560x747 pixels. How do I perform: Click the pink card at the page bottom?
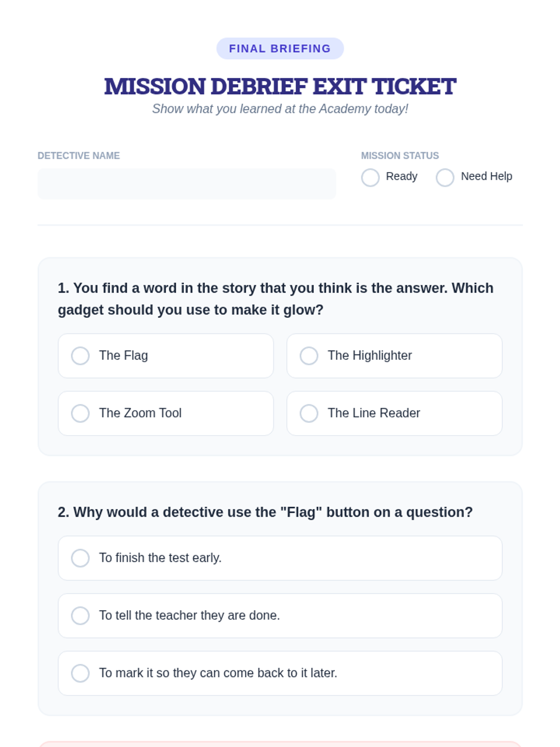click(x=280, y=744)
